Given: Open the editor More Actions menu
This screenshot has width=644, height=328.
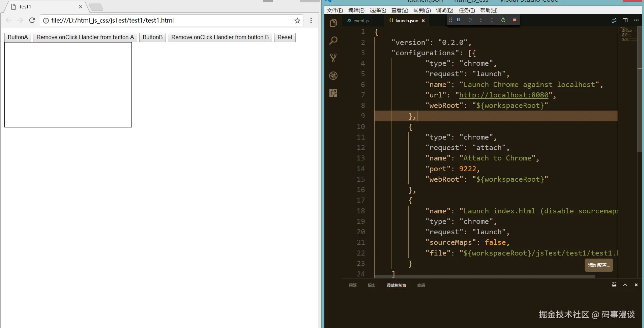Looking at the screenshot, I should (637, 20).
